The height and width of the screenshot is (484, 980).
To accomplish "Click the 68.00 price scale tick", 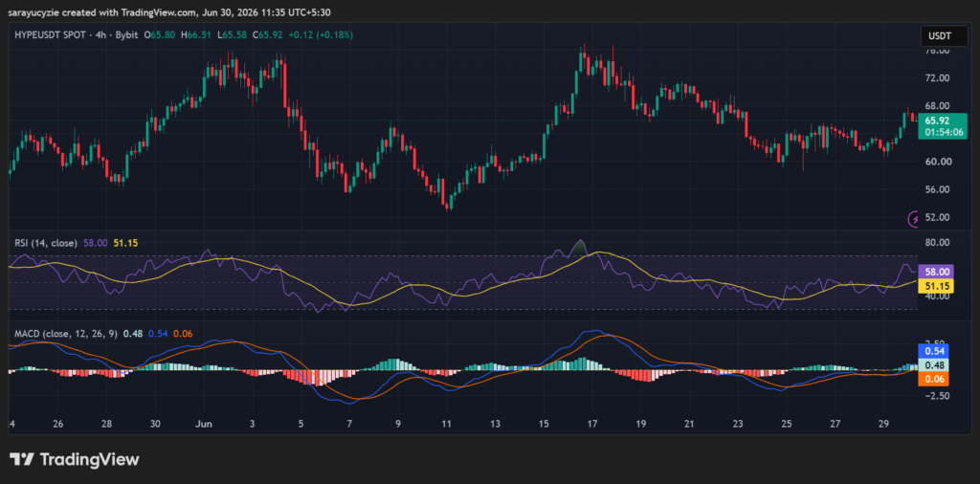I will click(x=939, y=105).
